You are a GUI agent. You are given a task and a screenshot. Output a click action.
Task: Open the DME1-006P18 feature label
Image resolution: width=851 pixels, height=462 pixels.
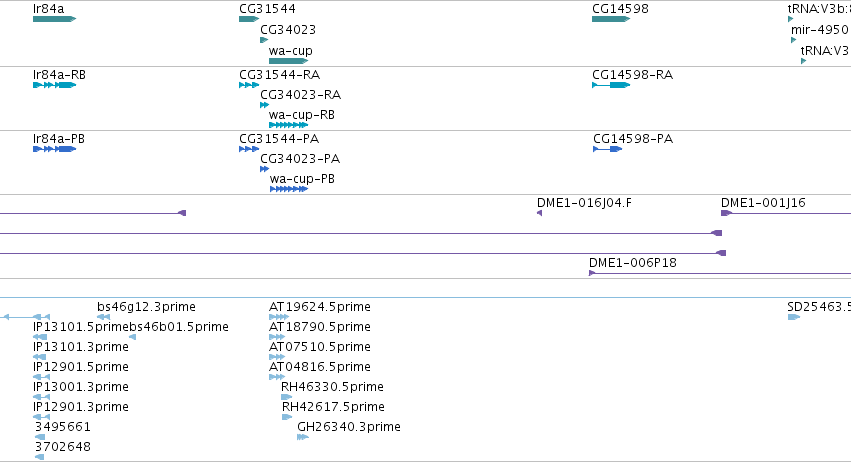pyautogui.click(x=633, y=263)
